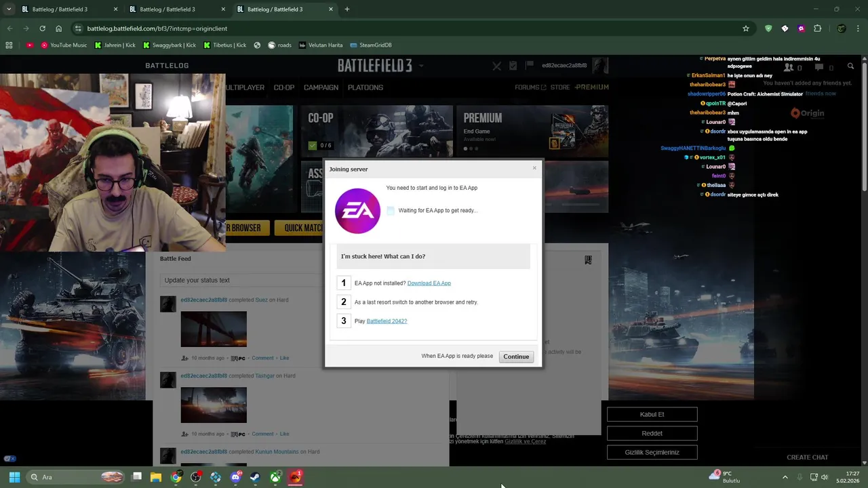Click Like under the Tashgar post
Image resolution: width=868 pixels, height=488 pixels.
tap(284, 434)
